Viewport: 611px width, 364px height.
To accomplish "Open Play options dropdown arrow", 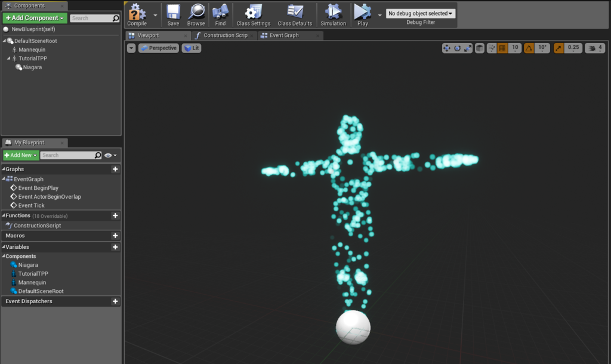I will pyautogui.click(x=380, y=15).
